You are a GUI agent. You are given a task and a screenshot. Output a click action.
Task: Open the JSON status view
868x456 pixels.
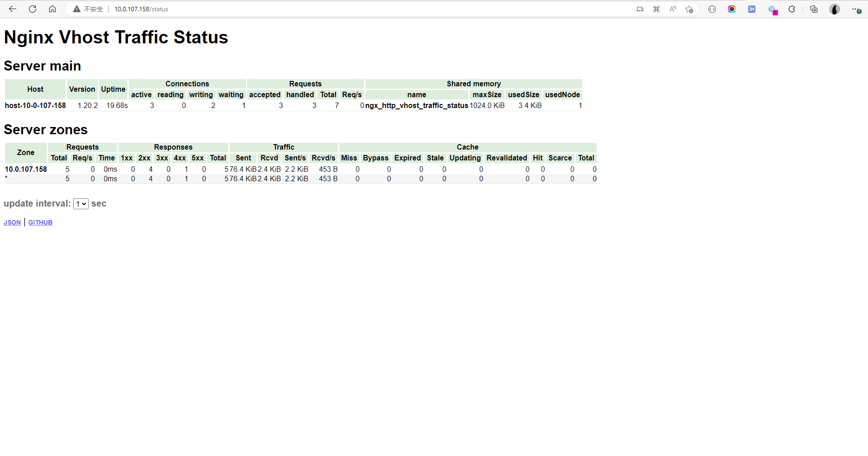[x=12, y=222]
